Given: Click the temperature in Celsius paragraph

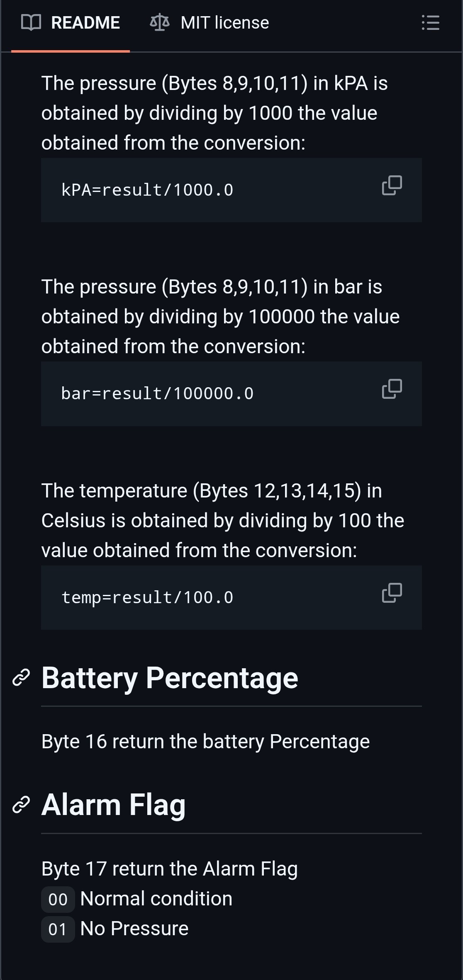Looking at the screenshot, I should pos(222,520).
